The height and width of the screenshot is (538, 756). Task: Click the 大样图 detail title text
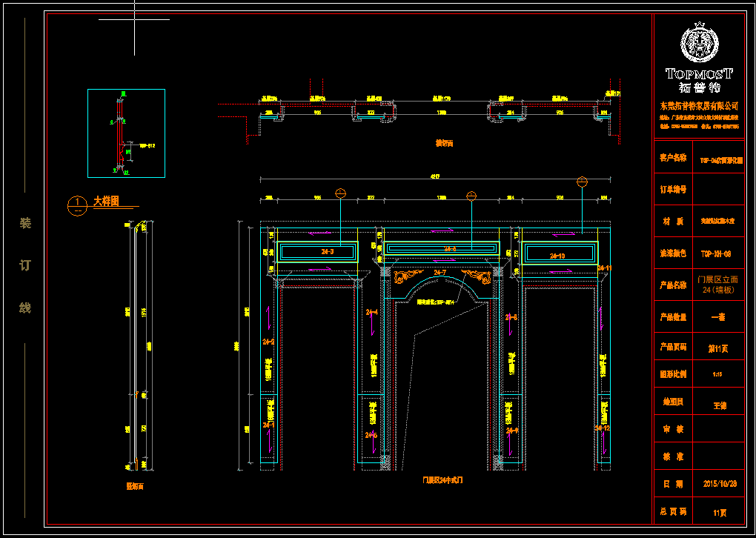point(106,202)
